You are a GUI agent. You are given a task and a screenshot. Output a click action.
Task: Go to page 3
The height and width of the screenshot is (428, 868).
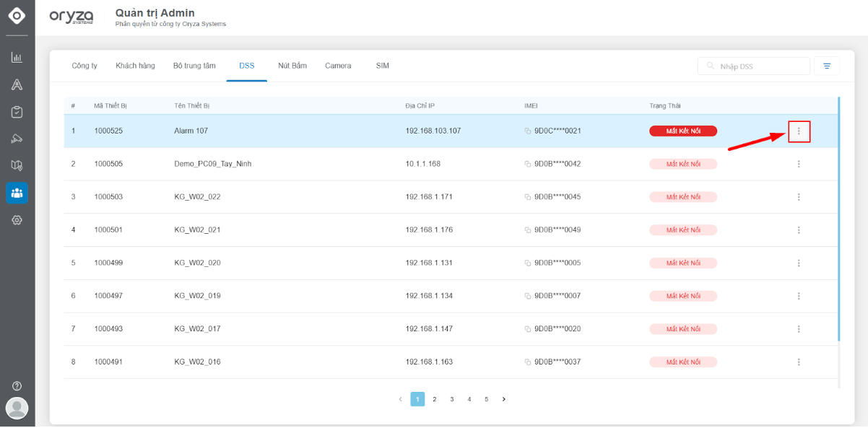pyautogui.click(x=452, y=399)
